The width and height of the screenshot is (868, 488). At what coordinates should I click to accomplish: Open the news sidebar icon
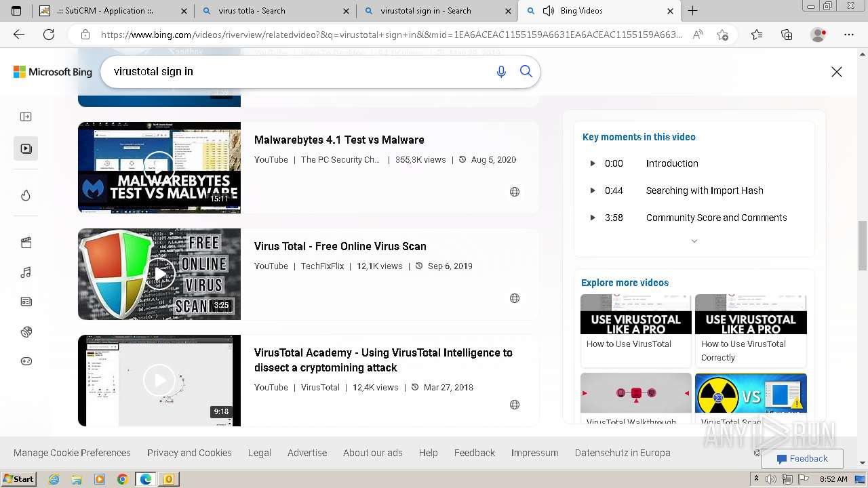[26, 302]
